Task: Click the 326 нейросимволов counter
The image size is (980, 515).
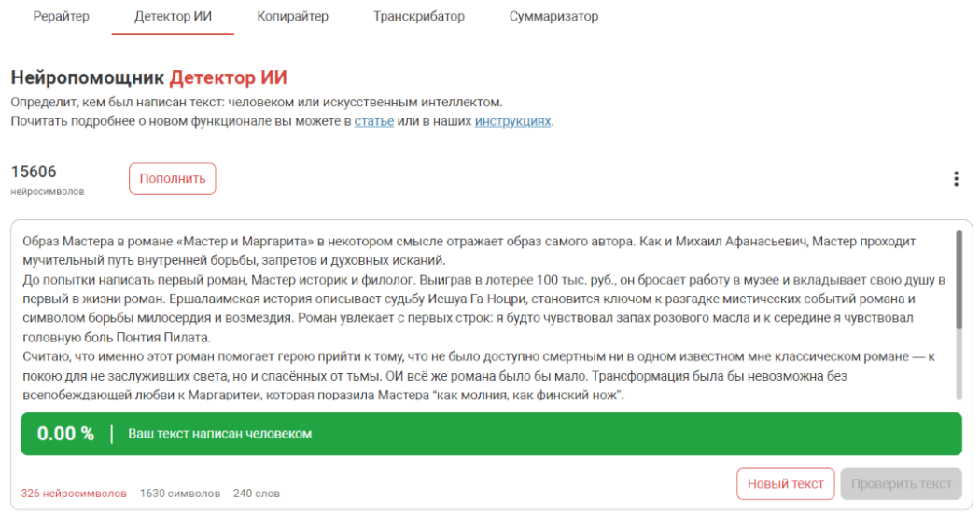Action: (x=74, y=494)
